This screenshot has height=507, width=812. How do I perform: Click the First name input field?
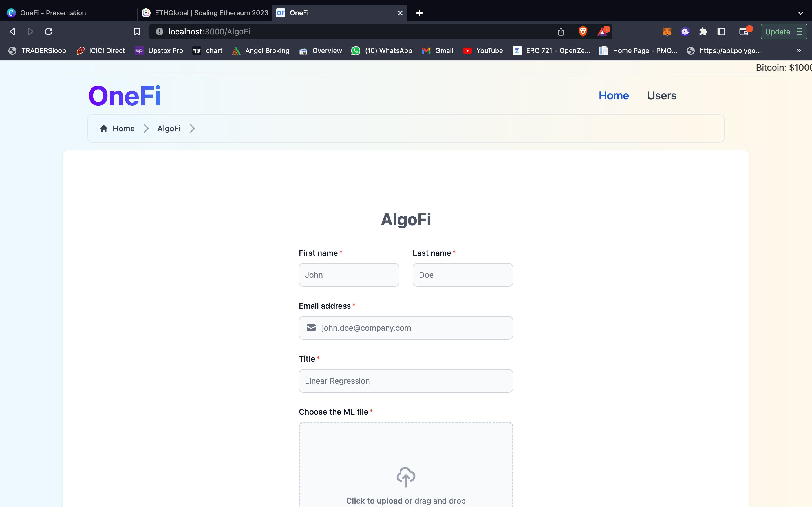click(x=349, y=275)
